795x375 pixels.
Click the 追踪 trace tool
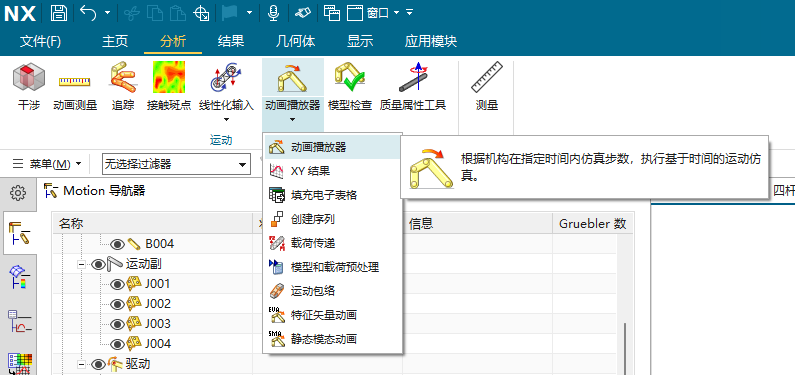click(123, 86)
